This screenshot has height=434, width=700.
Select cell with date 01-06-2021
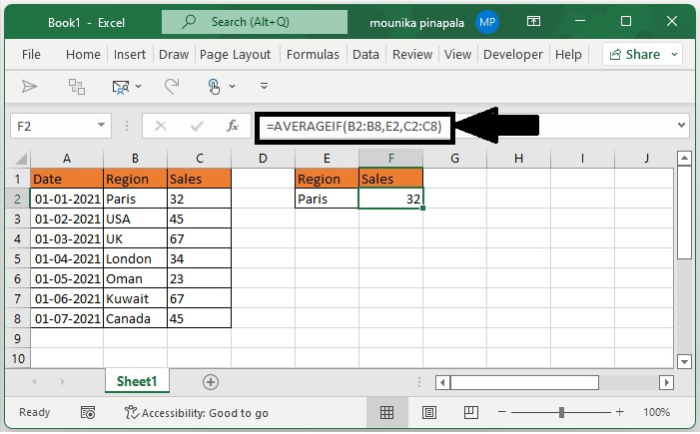point(67,298)
